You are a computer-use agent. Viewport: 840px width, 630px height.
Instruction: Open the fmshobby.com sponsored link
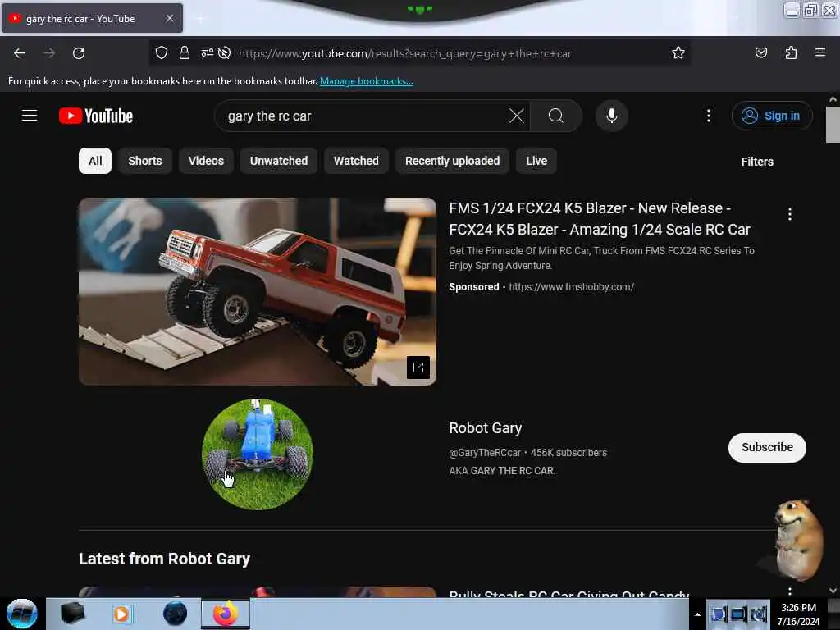tap(572, 287)
